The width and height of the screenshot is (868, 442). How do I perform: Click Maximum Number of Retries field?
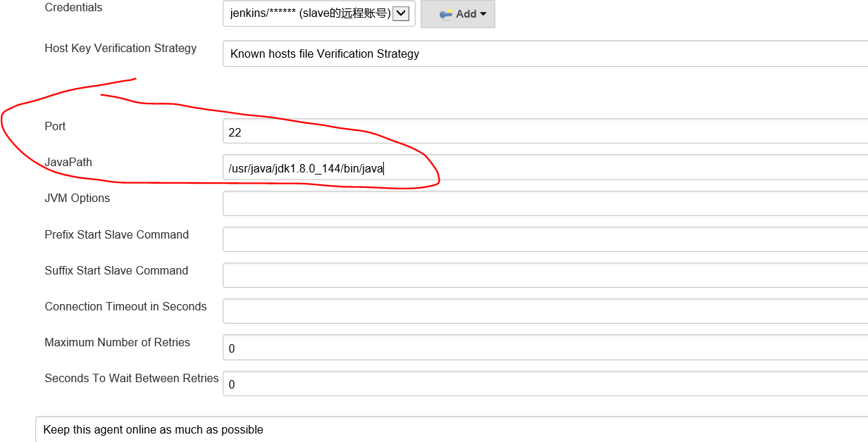(545, 348)
